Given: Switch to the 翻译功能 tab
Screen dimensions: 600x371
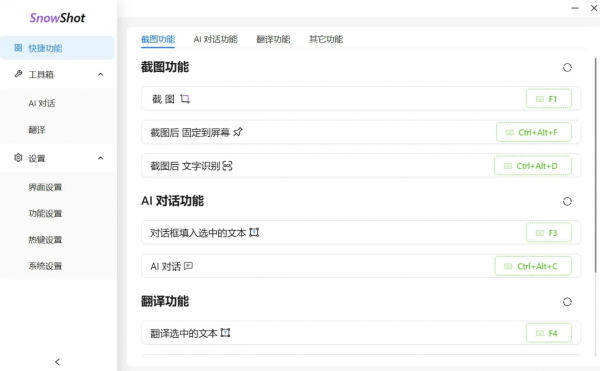Looking at the screenshot, I should (273, 39).
